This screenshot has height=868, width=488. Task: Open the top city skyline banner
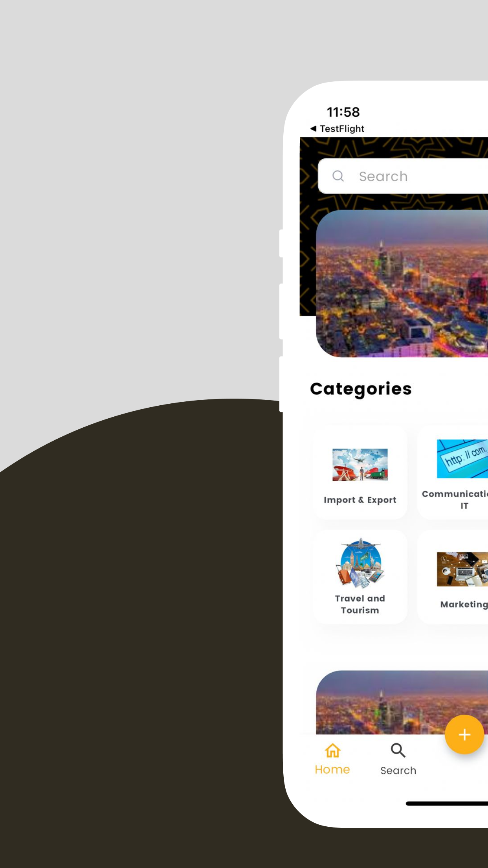(x=402, y=283)
